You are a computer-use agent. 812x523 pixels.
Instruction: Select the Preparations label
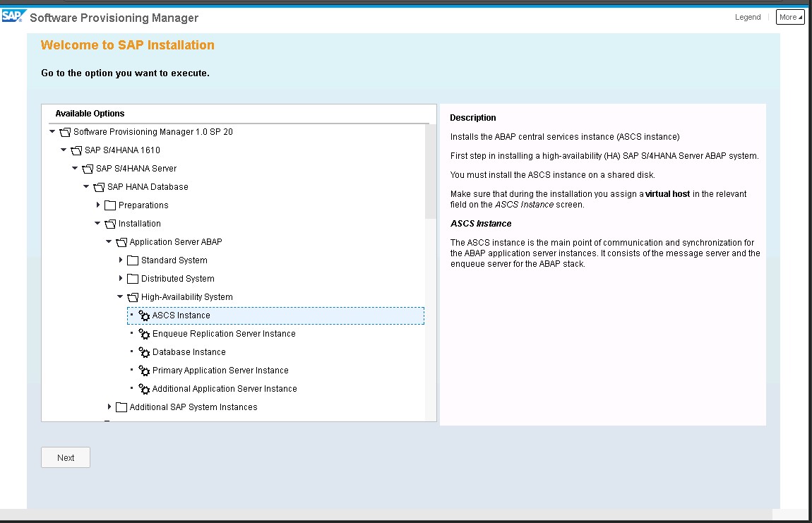coord(143,205)
